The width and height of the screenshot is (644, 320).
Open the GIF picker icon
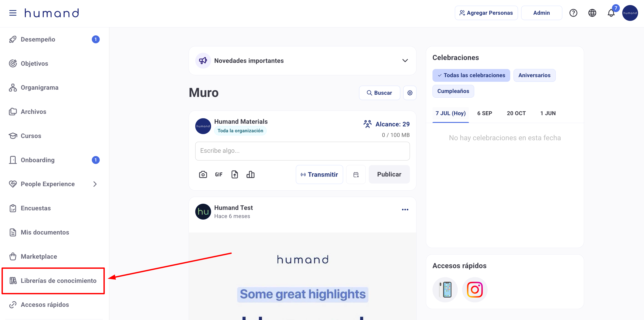(x=219, y=174)
